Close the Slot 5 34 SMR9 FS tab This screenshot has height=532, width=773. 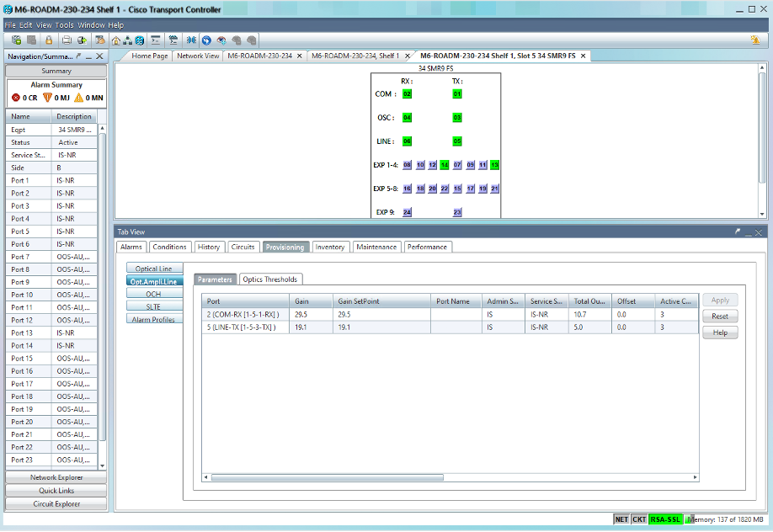[x=583, y=56]
